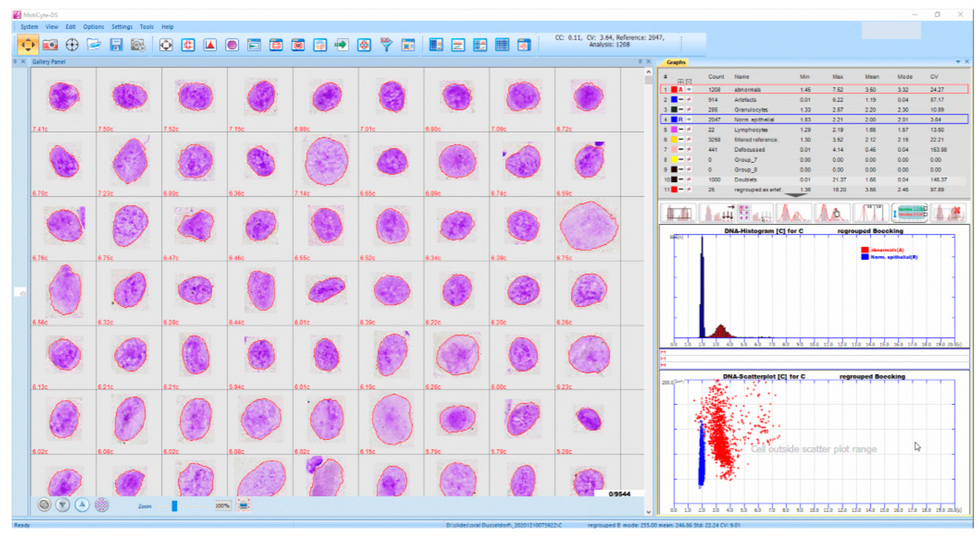
Task: Toggle visibility eye for abnormals row
Action: coord(689,89)
